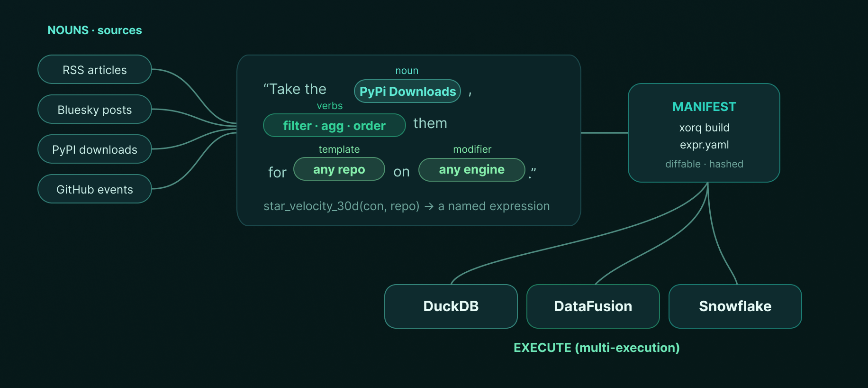The width and height of the screenshot is (868, 388).
Task: Click the PyPI downloads source pill
Action: click(x=95, y=149)
